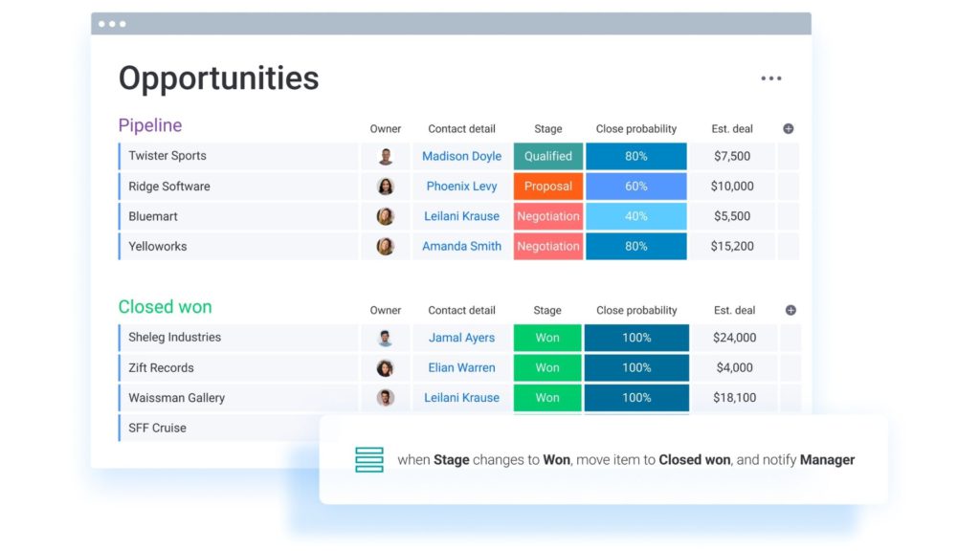This screenshot has height=551, width=980.
Task: Select Twister Sports 80% close probability
Action: (635, 156)
